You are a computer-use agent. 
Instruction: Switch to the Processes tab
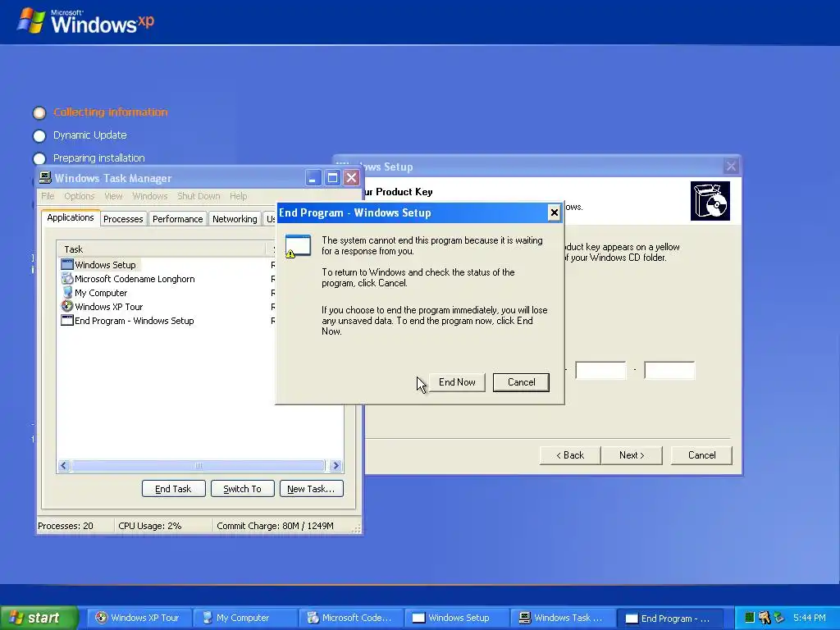[123, 219]
